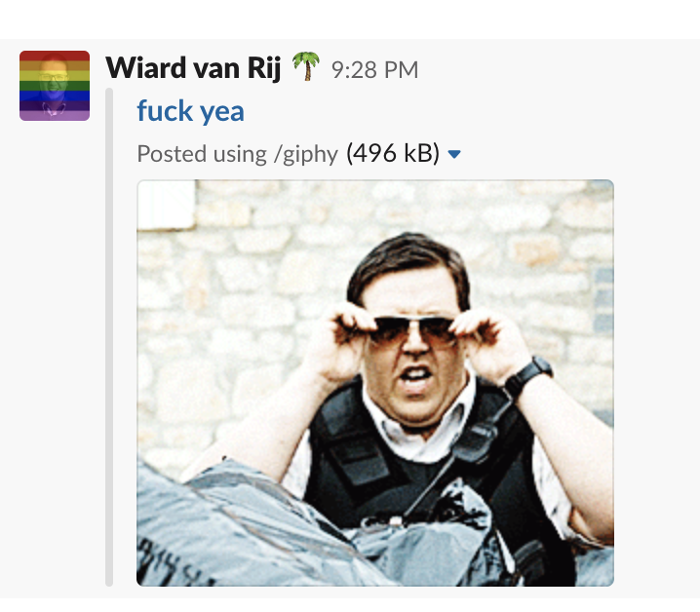Click the grey plastic bag in GIF
The image size is (700, 612).
(x=250, y=527)
